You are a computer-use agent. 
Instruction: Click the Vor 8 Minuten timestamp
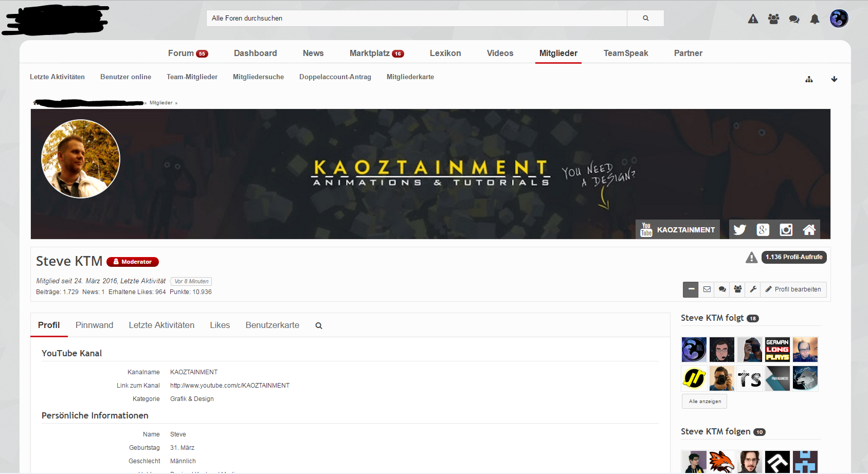point(191,281)
